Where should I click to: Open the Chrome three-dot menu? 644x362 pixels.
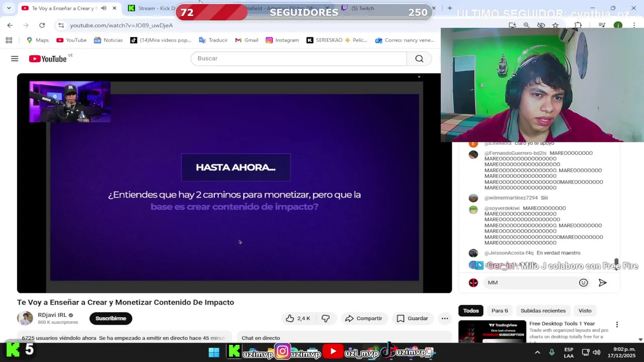[634, 25]
